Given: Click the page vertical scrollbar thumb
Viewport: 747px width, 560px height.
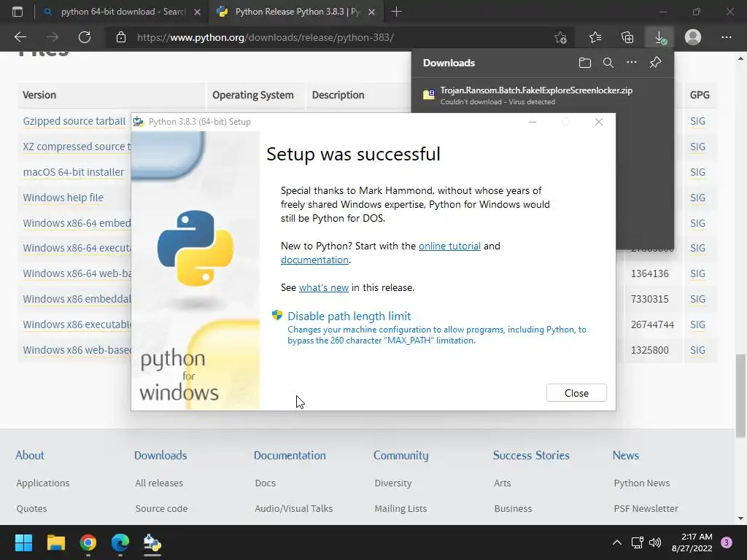Looking at the screenshot, I should coord(740,395).
